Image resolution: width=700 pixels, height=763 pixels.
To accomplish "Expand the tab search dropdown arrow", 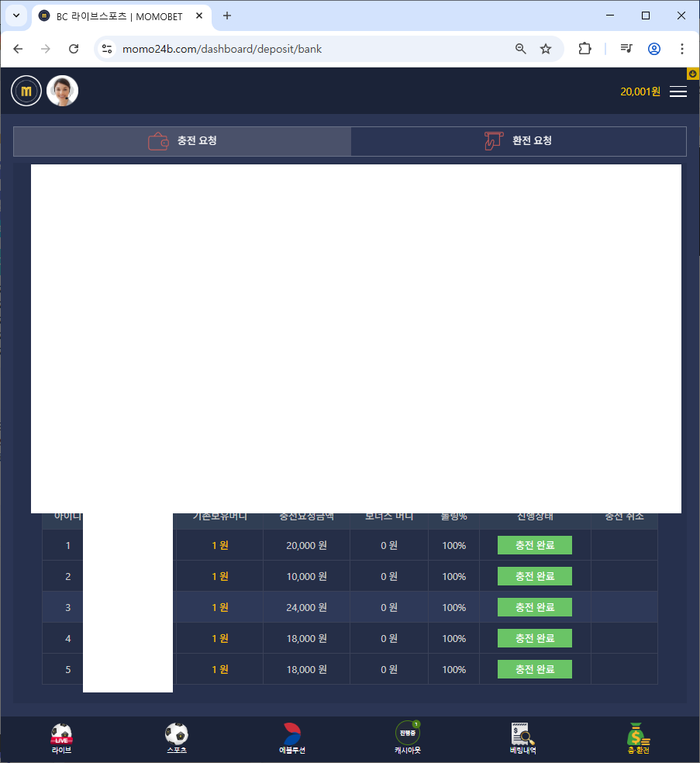I will (16, 16).
